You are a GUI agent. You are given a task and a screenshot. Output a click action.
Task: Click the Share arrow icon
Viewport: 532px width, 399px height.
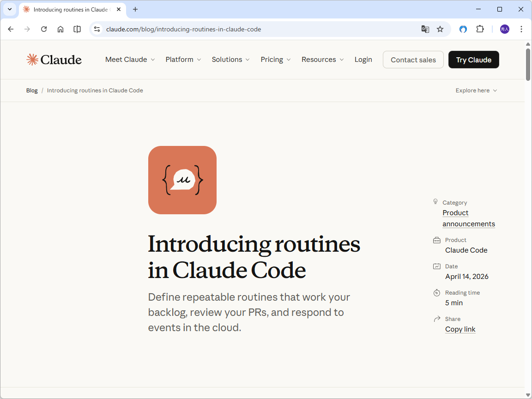(x=437, y=319)
